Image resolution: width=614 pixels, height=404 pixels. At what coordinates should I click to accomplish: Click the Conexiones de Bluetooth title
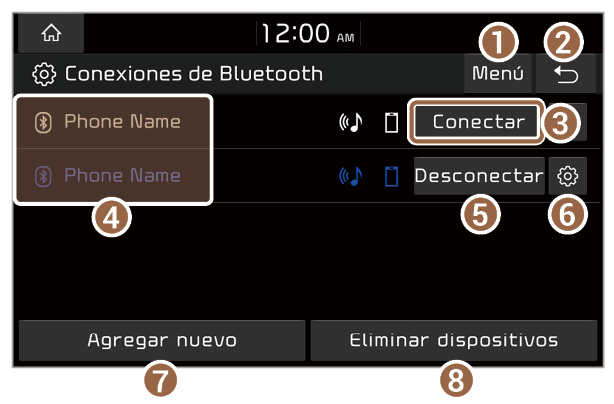coord(194,74)
